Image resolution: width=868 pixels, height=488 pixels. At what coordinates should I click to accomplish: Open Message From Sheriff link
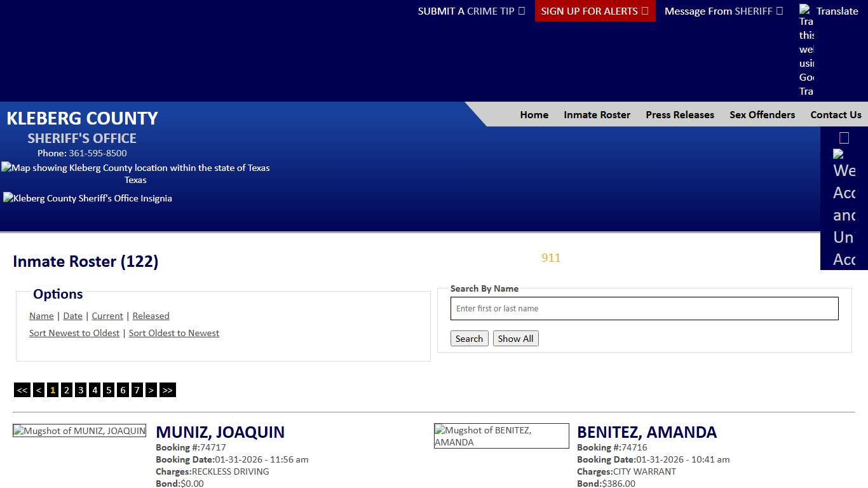[723, 11]
